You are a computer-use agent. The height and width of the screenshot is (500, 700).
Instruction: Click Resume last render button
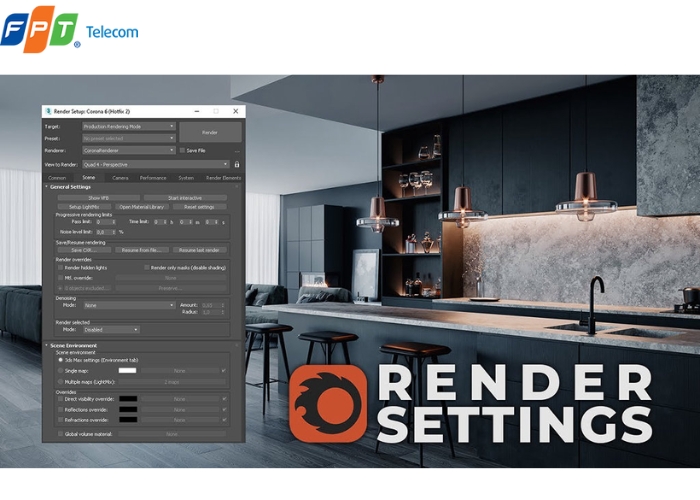tap(200, 250)
